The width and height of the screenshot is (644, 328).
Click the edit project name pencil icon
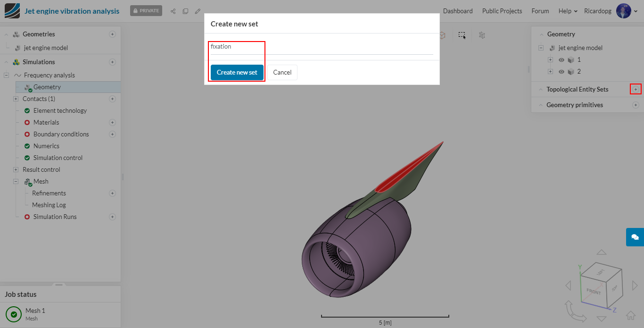[198, 11]
